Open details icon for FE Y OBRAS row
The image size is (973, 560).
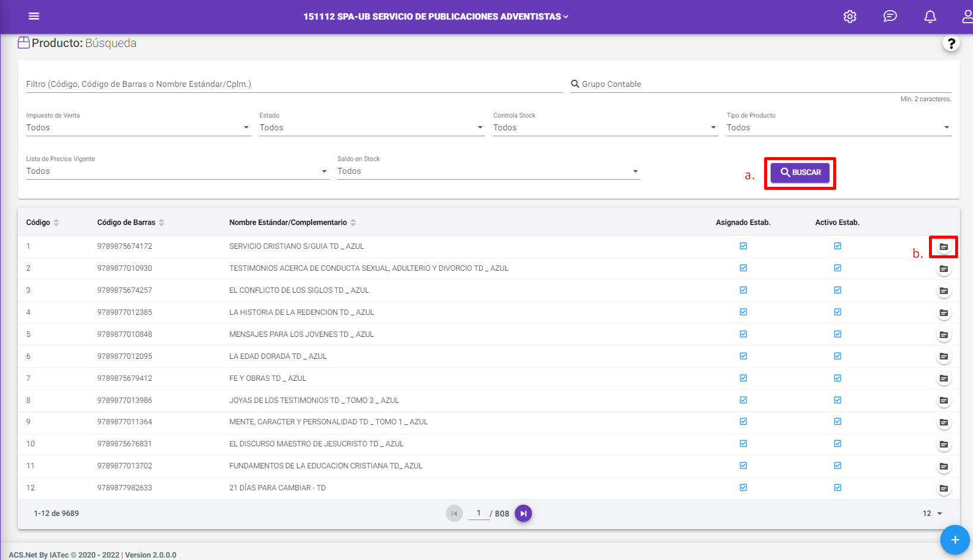click(944, 378)
